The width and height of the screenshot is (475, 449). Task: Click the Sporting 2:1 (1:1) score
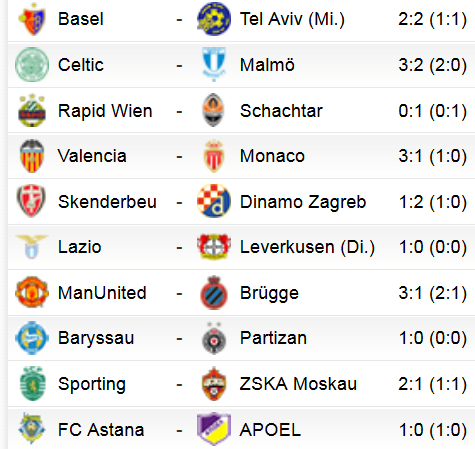click(x=433, y=384)
